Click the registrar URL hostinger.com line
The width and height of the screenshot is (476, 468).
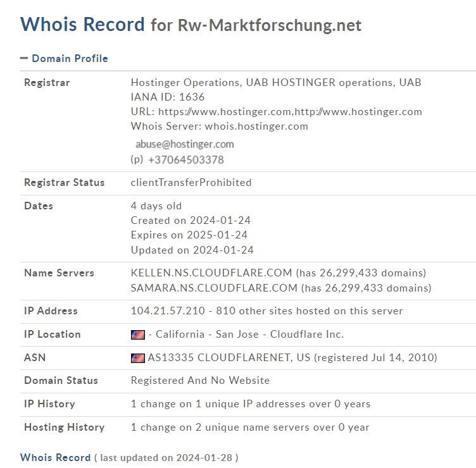coord(276,111)
